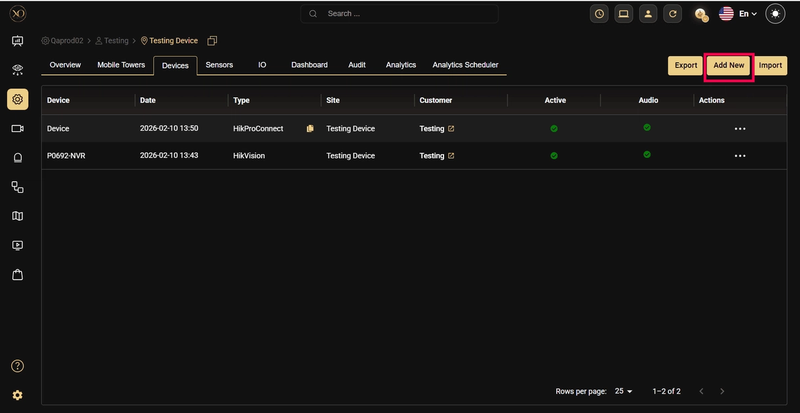Sort by Customer column header
800x413 pixels.
tap(436, 100)
